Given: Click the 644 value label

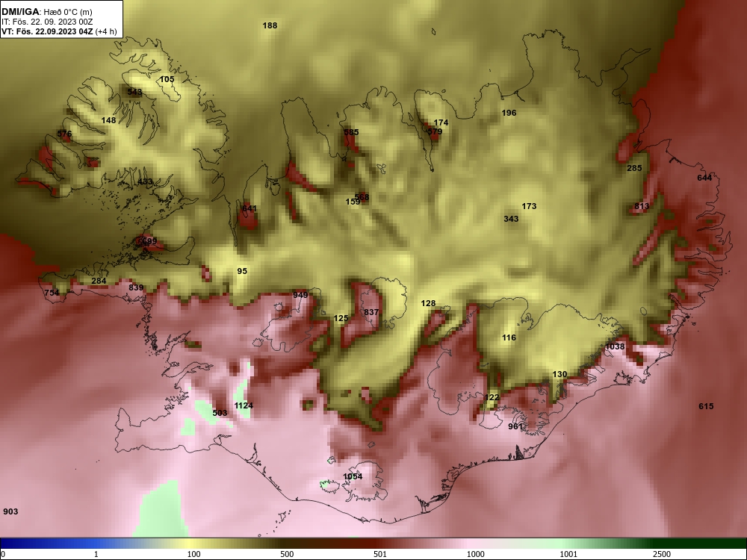Looking at the screenshot, I should [x=704, y=178].
